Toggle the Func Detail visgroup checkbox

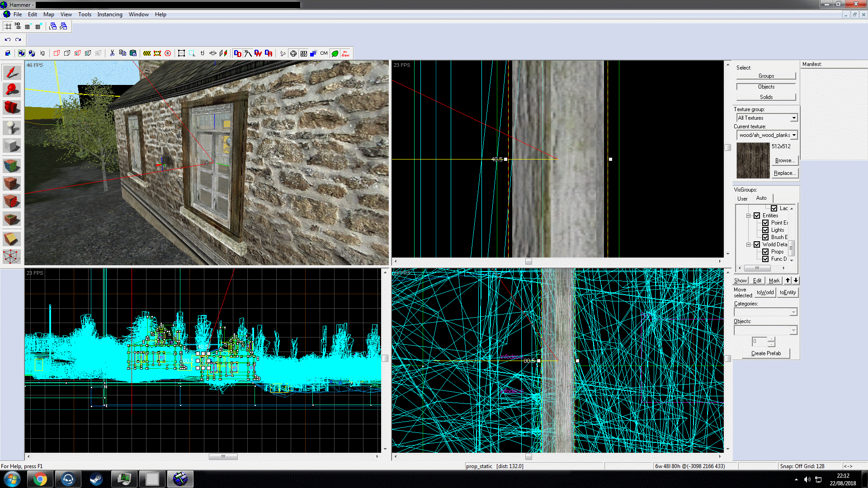point(765,259)
